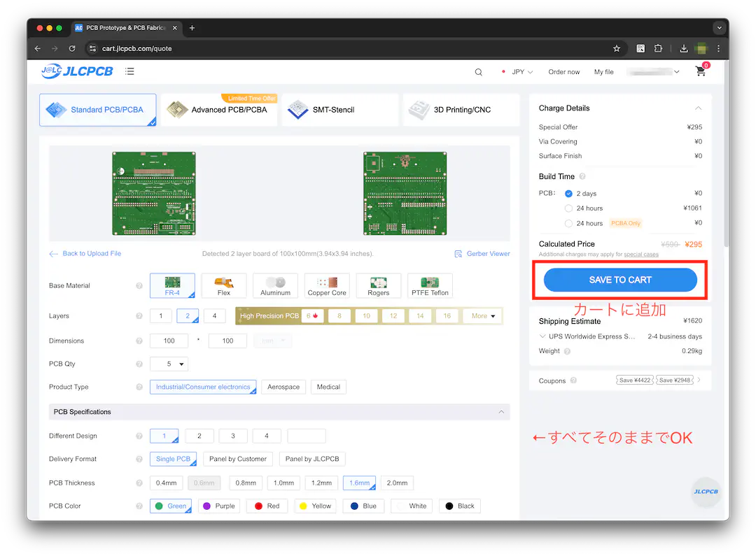The image size is (756, 556).
Task: Click help icon next to Delivery Format
Action: click(x=139, y=459)
